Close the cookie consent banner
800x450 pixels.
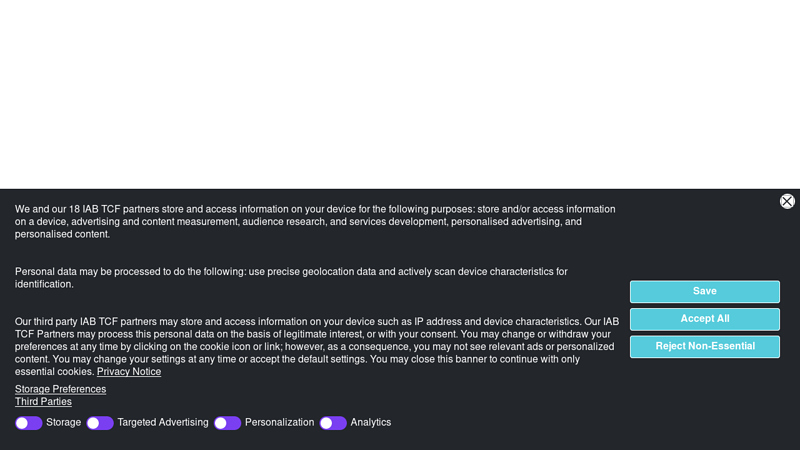787,202
